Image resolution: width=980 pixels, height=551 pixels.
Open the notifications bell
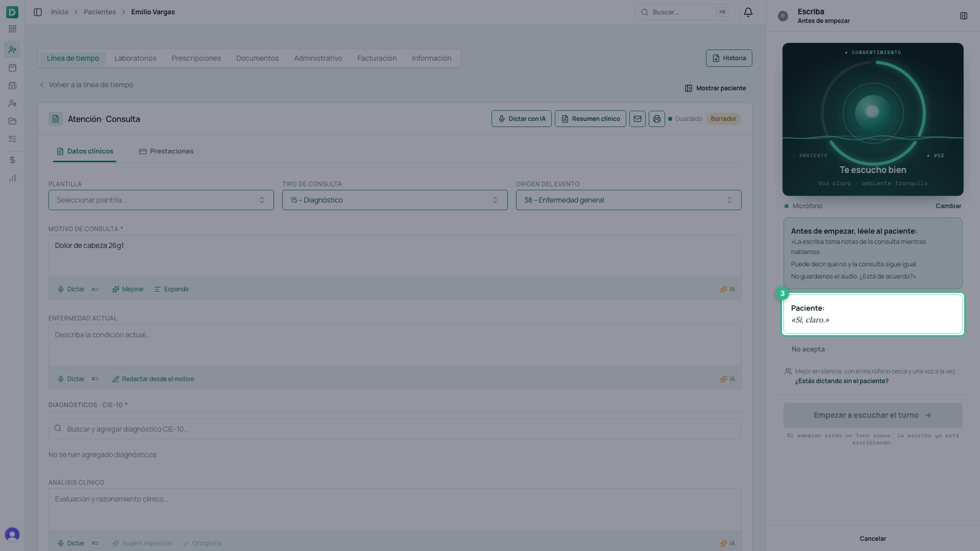tap(748, 12)
